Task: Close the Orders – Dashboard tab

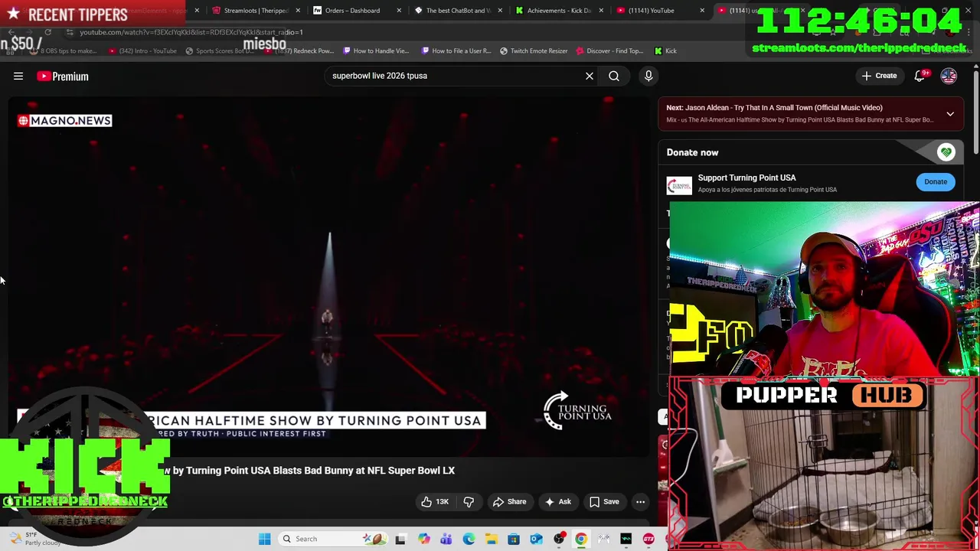Action: click(399, 11)
